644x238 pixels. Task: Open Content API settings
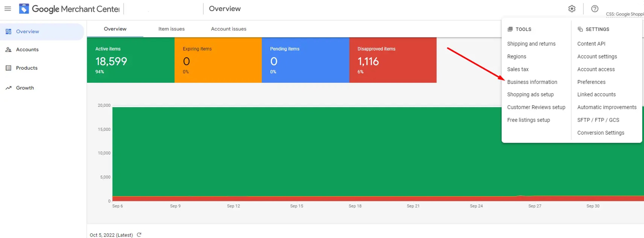tap(591, 44)
